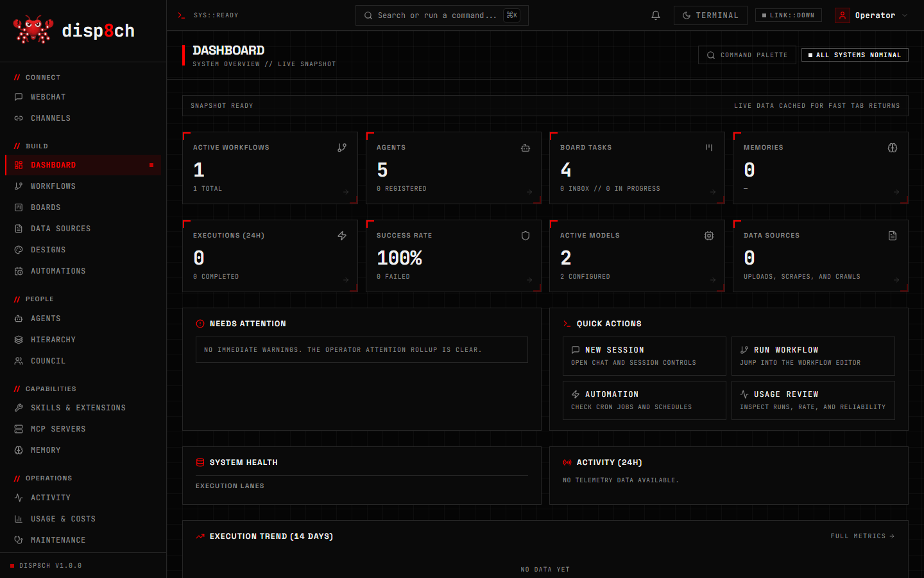Click the Usage & Costs chart icon
924x578 pixels.
coord(19,519)
